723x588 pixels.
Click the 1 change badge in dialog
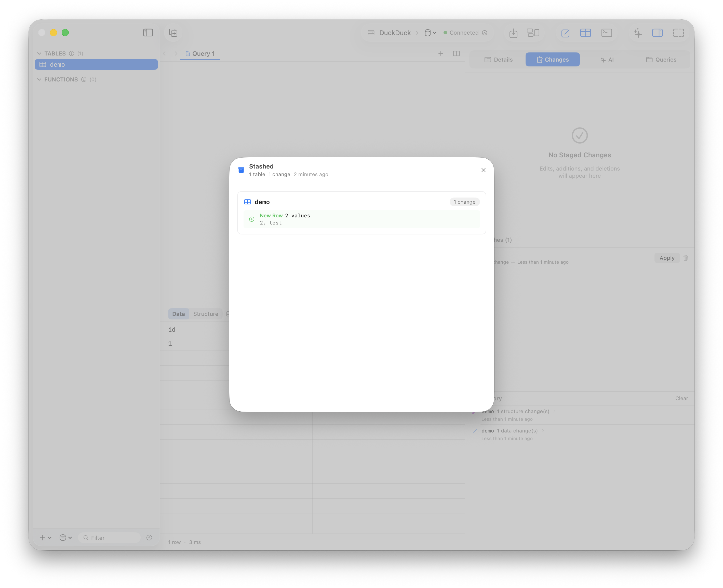pos(464,202)
